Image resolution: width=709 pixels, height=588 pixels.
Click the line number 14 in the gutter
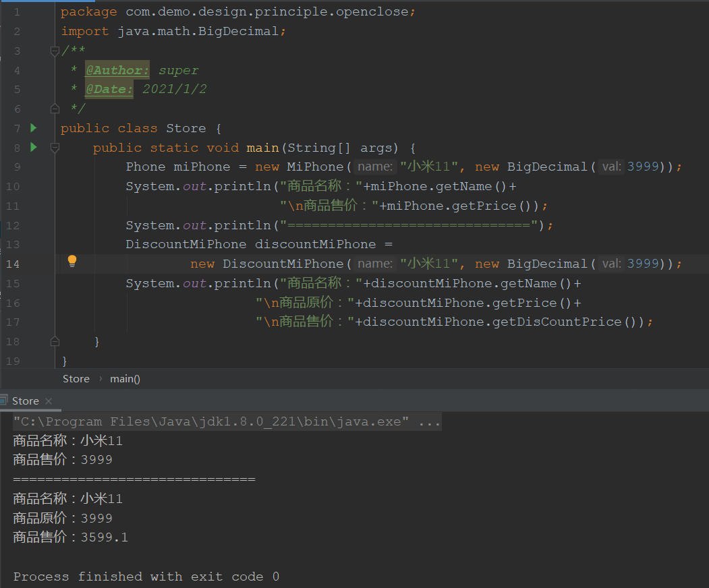(13, 264)
